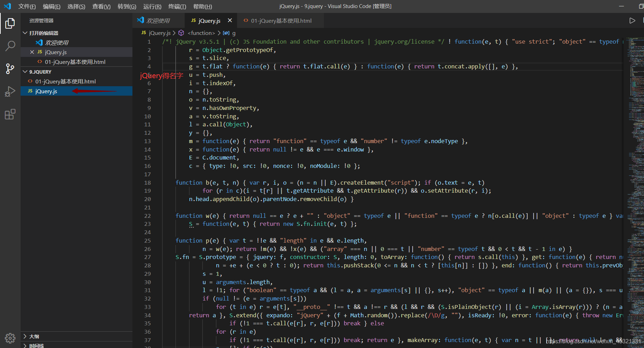Click the g variable breadcrumb segment
The height and width of the screenshot is (348, 644).
click(234, 33)
